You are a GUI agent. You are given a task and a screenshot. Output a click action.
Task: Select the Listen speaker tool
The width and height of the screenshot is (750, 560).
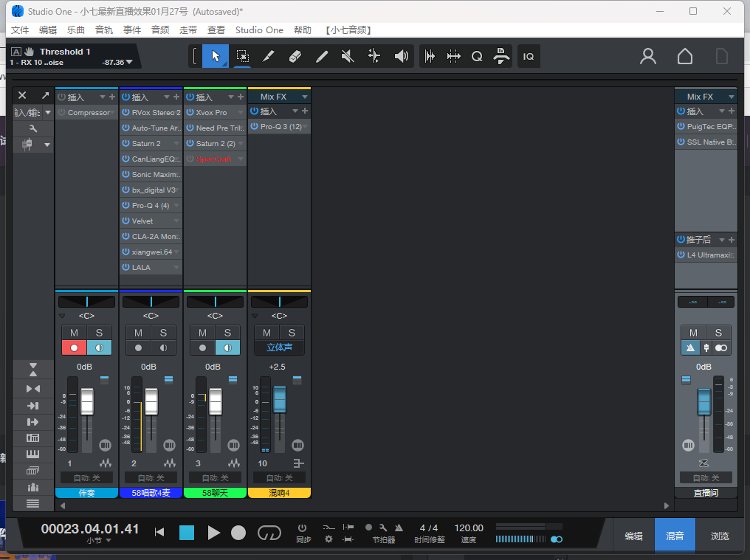coord(401,56)
